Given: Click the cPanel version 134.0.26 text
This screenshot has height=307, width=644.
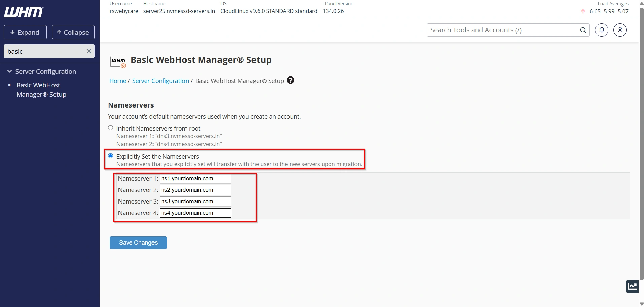Looking at the screenshot, I should click(333, 11).
